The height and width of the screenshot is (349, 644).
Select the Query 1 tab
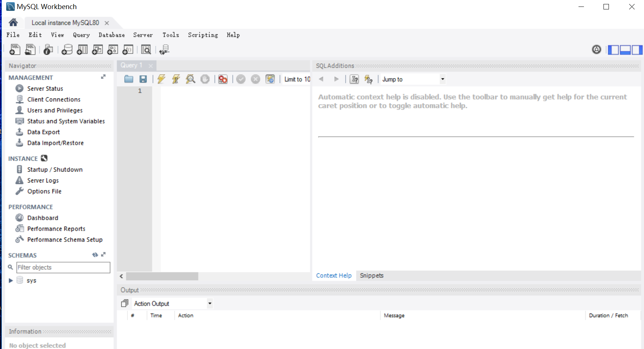pos(131,65)
